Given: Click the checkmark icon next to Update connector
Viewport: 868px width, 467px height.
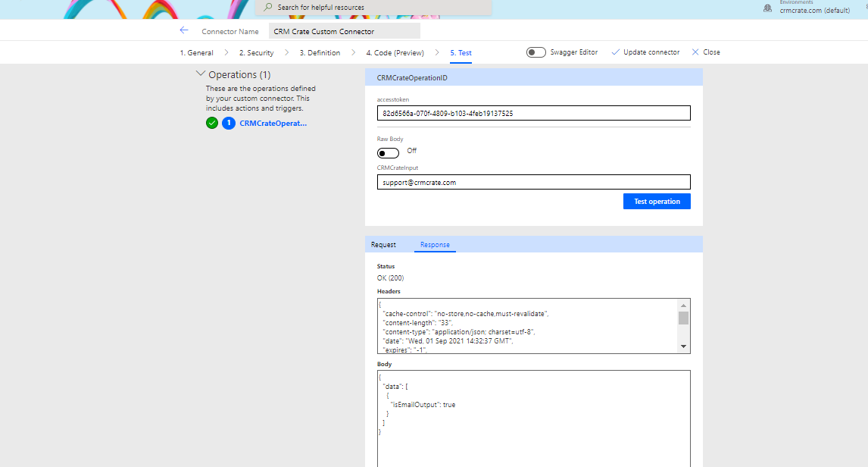Looking at the screenshot, I should pyautogui.click(x=616, y=52).
